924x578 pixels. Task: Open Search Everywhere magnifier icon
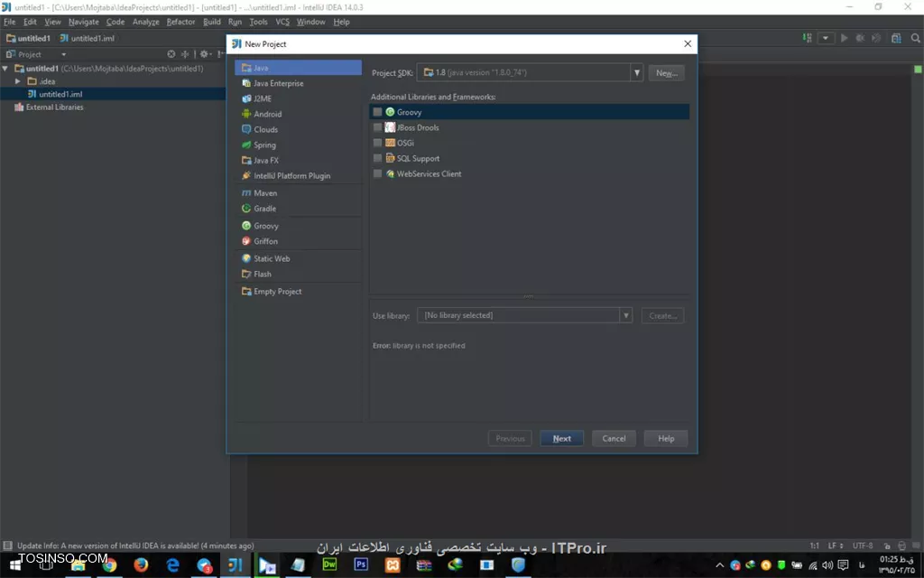pyautogui.click(x=915, y=38)
